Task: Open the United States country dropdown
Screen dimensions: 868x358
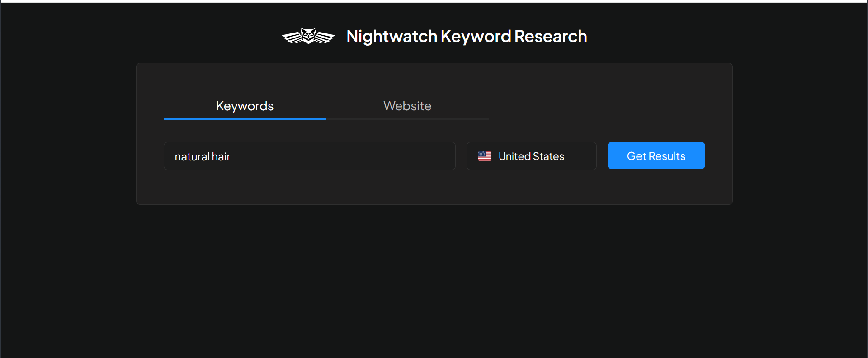Action: click(x=531, y=156)
